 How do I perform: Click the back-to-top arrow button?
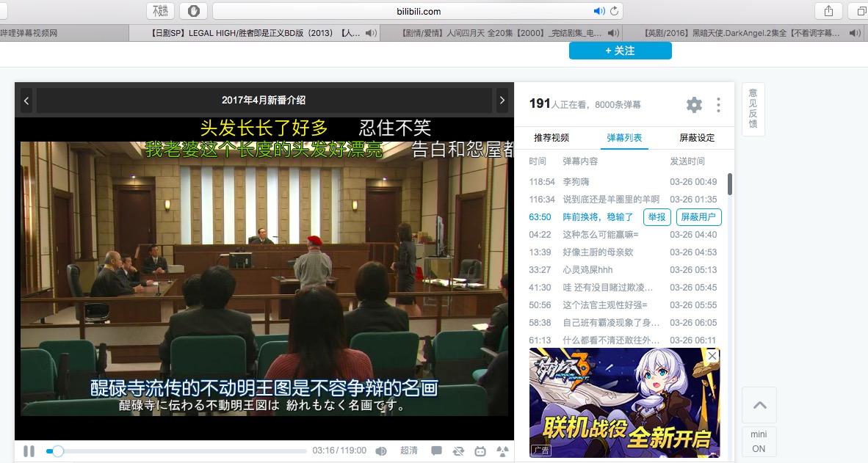coord(759,405)
